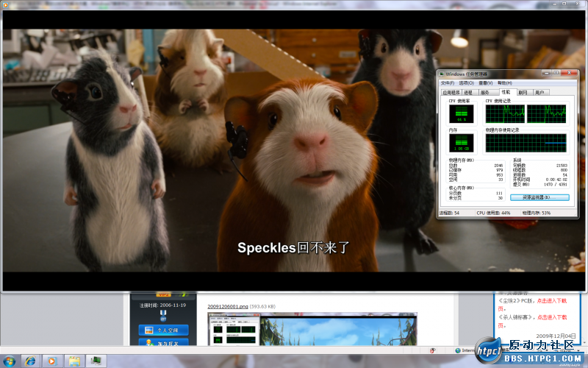Open the attached screenshot thumbnail in post
Image resolution: width=588 pixels, height=368 pixels.
tap(312, 329)
